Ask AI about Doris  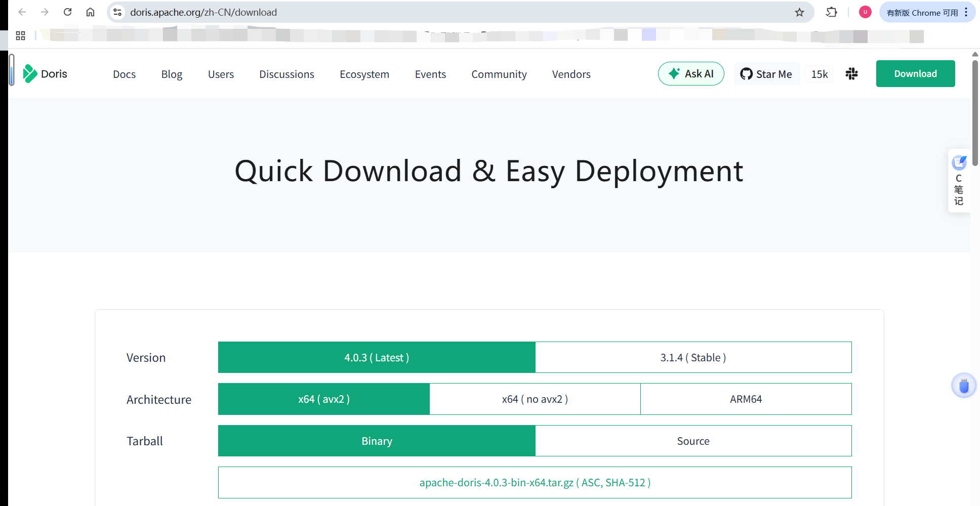click(x=691, y=74)
